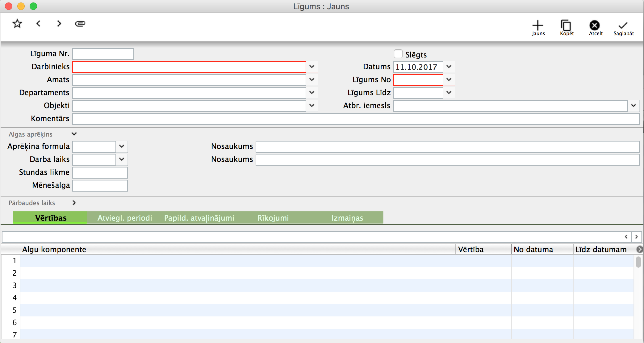Save the contract with Saglabāt

[623, 28]
